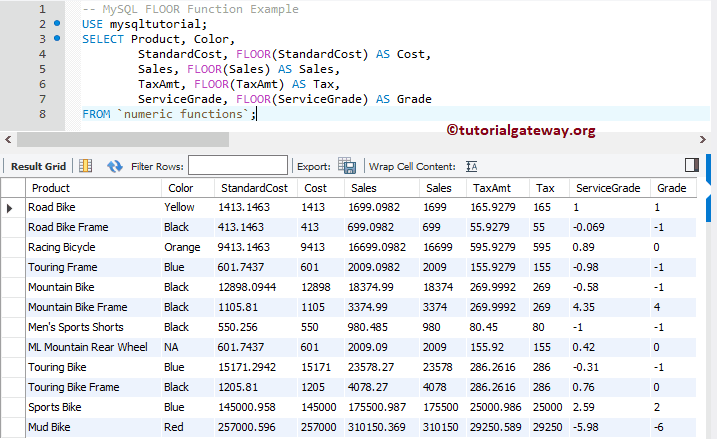Click the ServiceGrade column header
Viewport: 717px width, 439px height.
click(x=608, y=188)
